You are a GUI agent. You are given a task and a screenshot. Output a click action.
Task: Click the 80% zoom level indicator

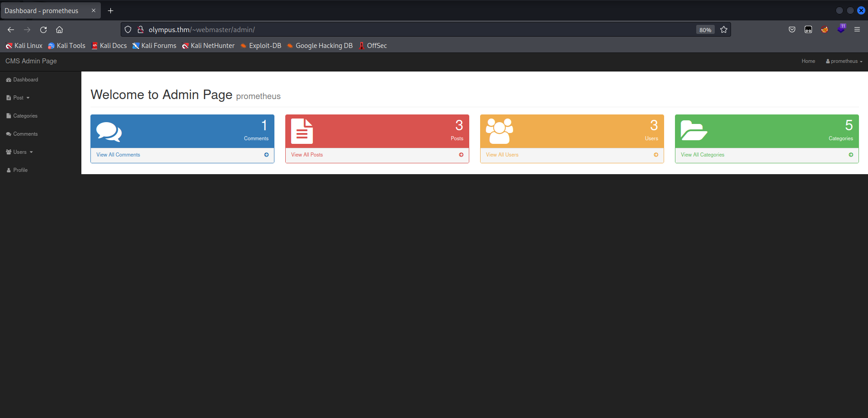(705, 29)
